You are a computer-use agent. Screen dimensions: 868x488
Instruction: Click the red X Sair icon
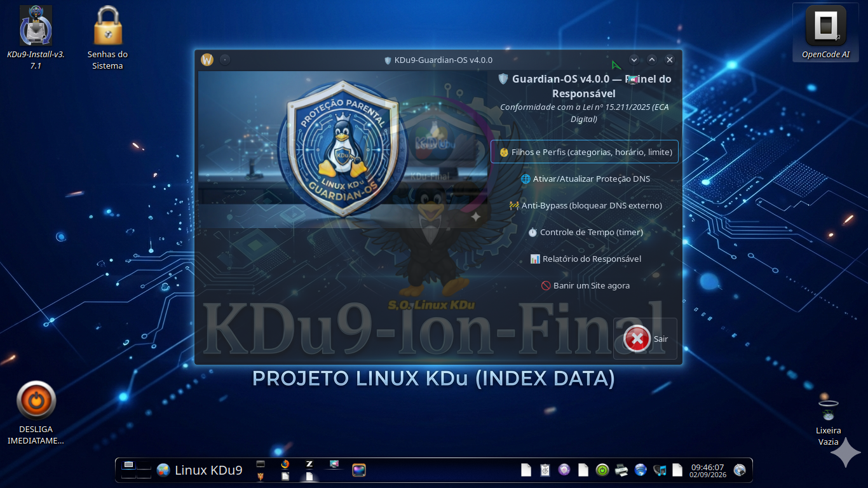click(x=637, y=339)
